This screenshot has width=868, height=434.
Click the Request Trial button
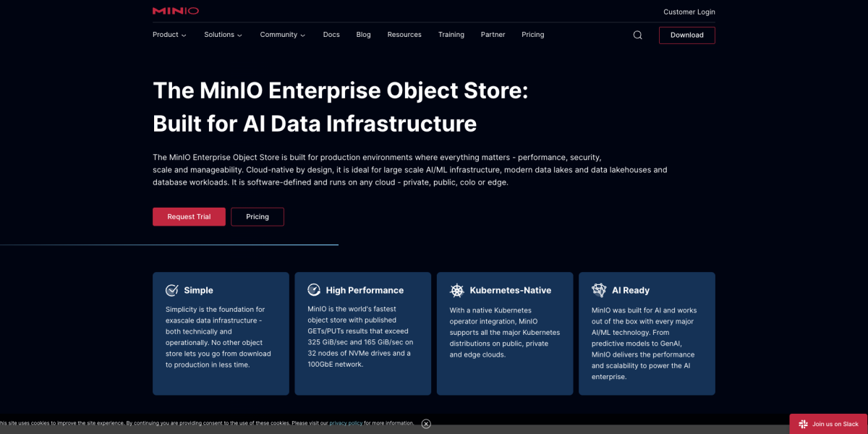pos(189,216)
